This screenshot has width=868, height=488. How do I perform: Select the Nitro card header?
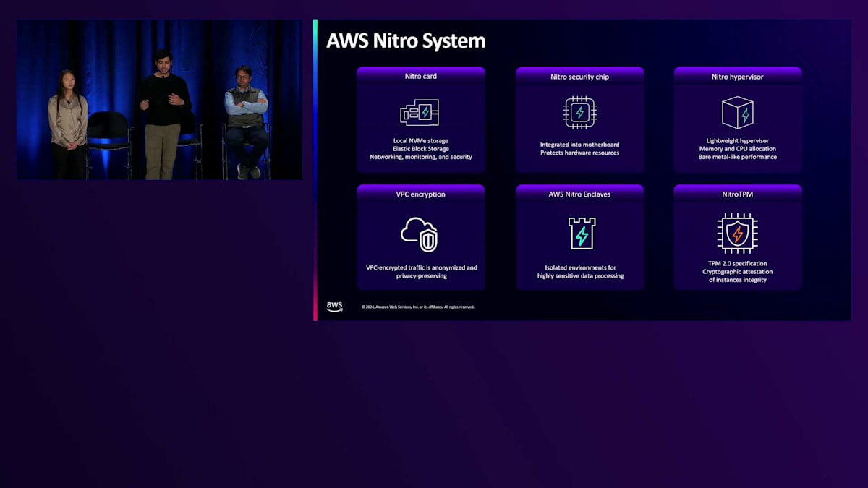421,76
